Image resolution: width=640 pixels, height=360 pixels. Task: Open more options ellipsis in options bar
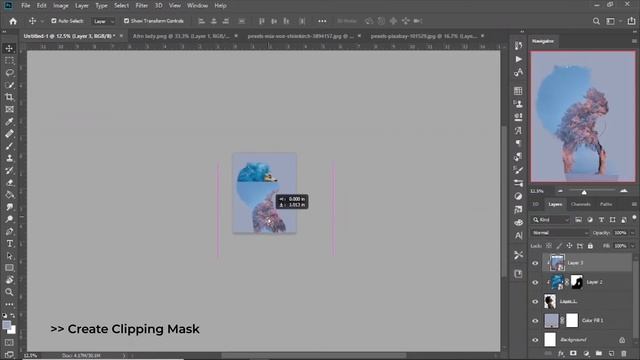click(x=322, y=21)
